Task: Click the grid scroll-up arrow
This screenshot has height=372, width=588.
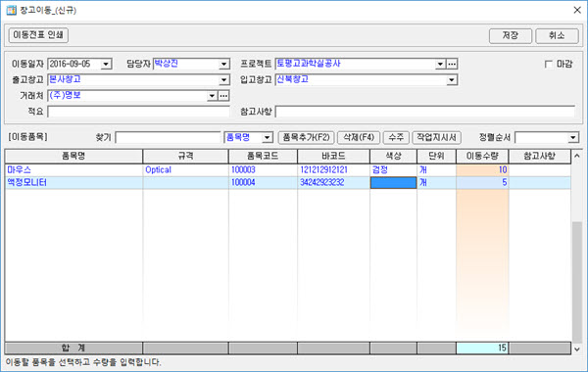Action: click(577, 156)
